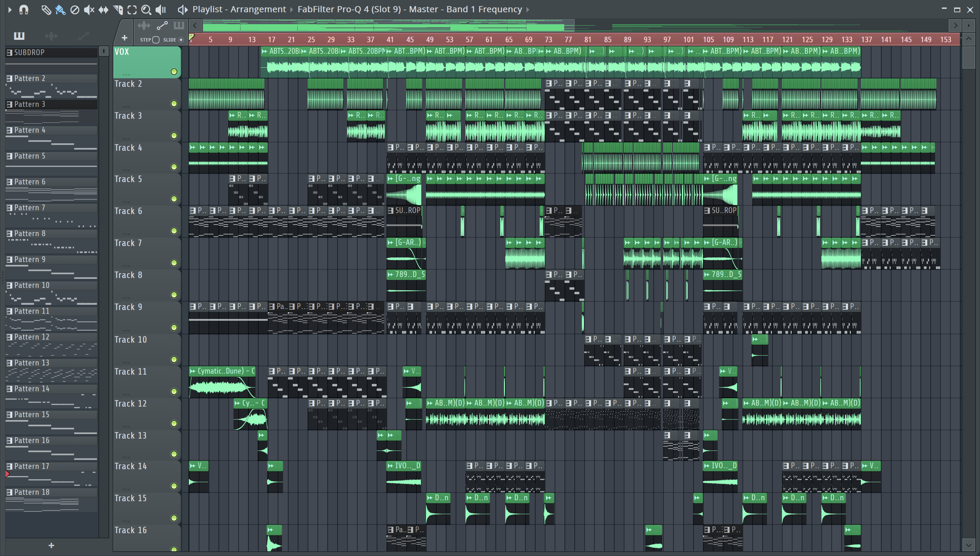The image size is (980, 556).
Task: Select the Paint brush tool
Action: [60, 10]
